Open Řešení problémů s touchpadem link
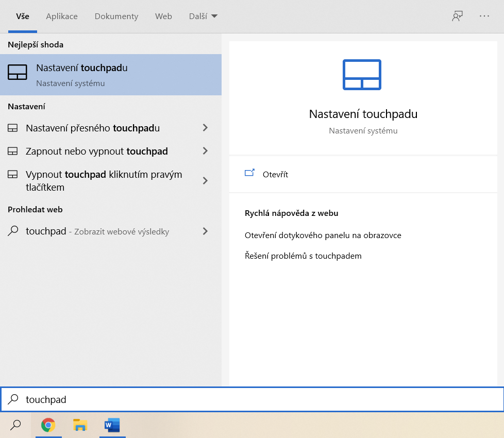This screenshot has height=438, width=504. (x=303, y=256)
